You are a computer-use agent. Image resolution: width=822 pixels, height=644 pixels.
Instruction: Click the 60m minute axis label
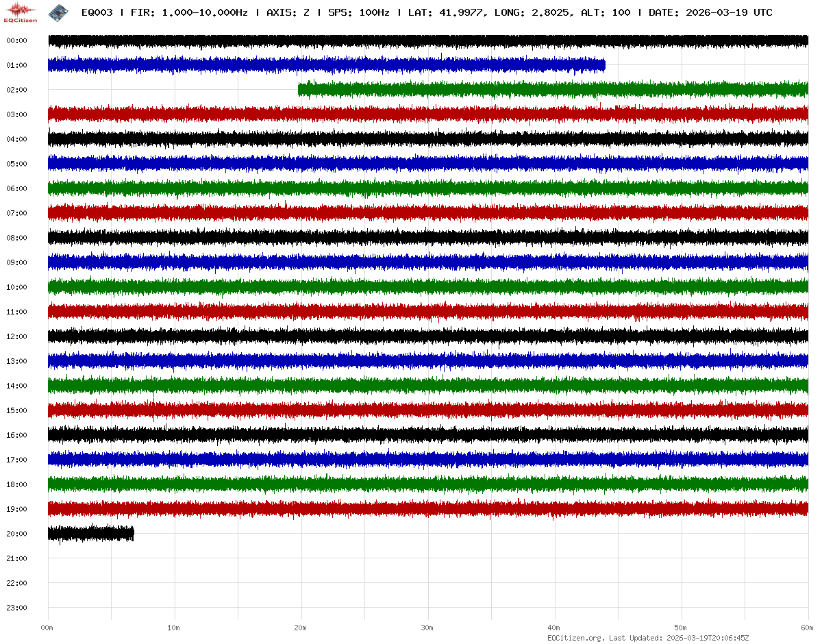coord(807,628)
